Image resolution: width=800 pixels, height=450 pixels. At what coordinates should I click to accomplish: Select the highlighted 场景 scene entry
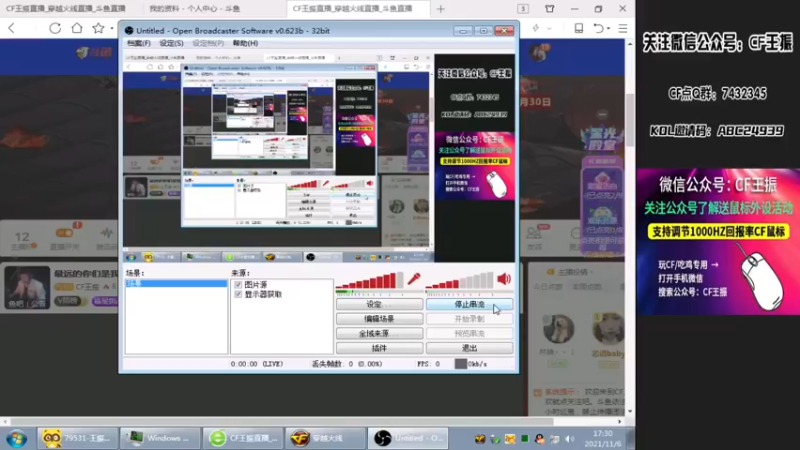click(x=176, y=283)
